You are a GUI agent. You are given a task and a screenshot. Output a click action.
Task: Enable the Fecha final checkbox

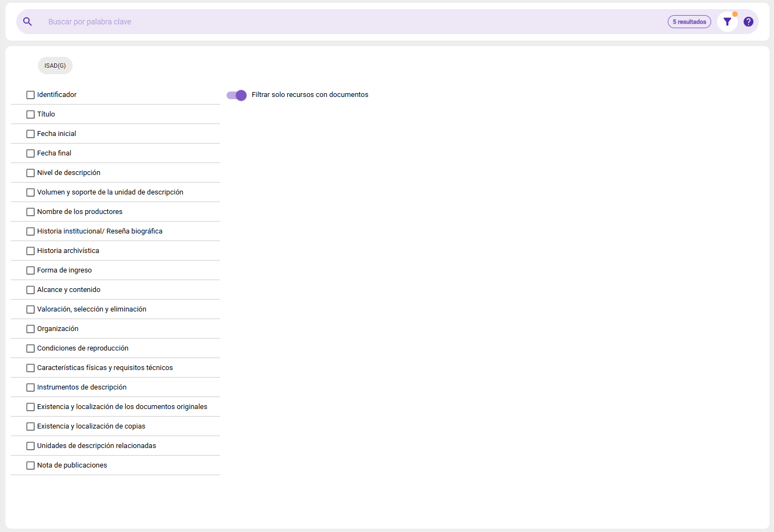(x=30, y=153)
